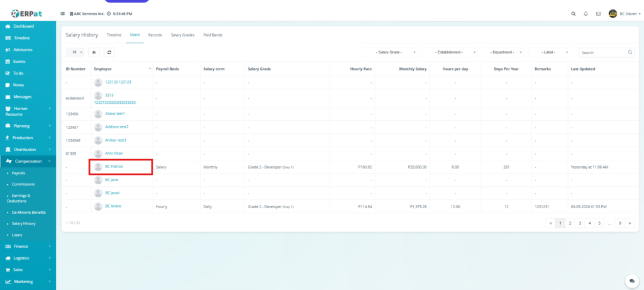Go to Dashboard in the sidebar
Image resolution: width=644 pixels, height=290 pixels.
click(x=23, y=26)
